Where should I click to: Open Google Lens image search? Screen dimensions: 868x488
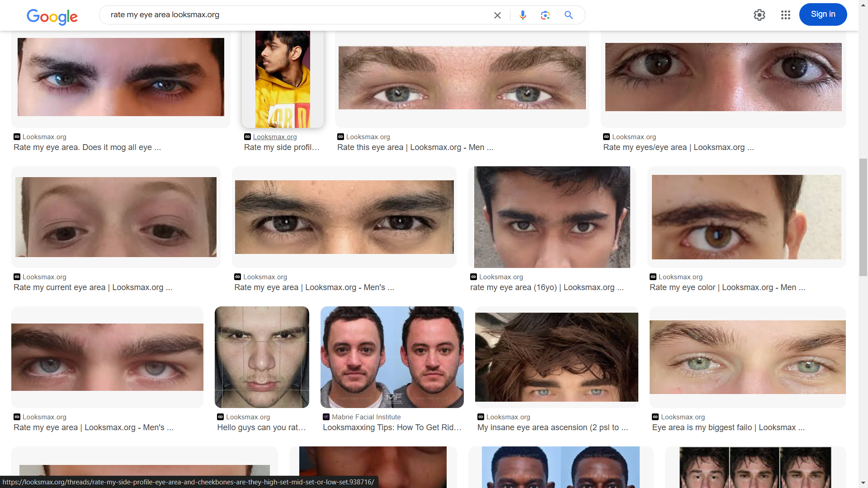(545, 15)
